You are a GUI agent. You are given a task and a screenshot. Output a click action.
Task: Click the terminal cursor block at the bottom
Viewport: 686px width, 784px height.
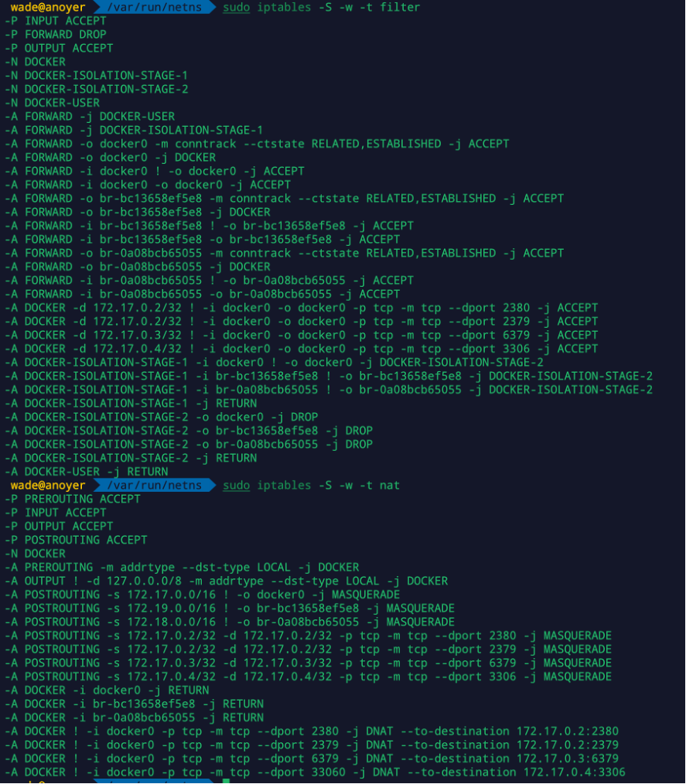(226, 781)
